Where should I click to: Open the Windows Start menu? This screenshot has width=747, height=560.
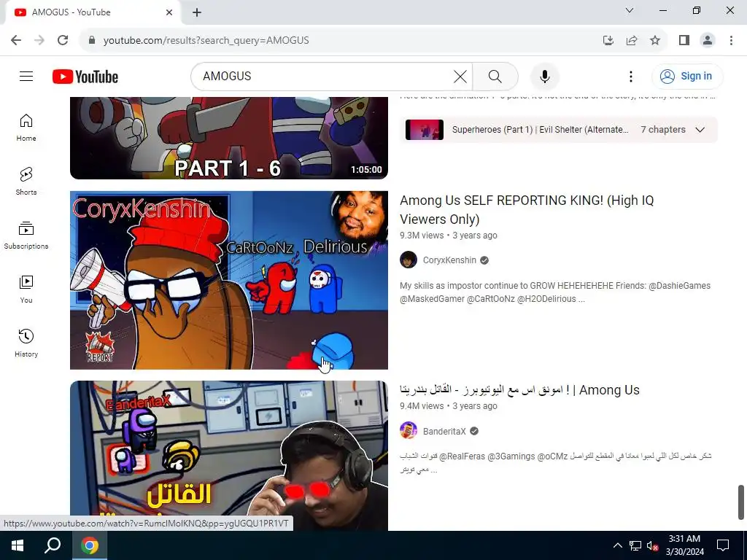coord(18,545)
